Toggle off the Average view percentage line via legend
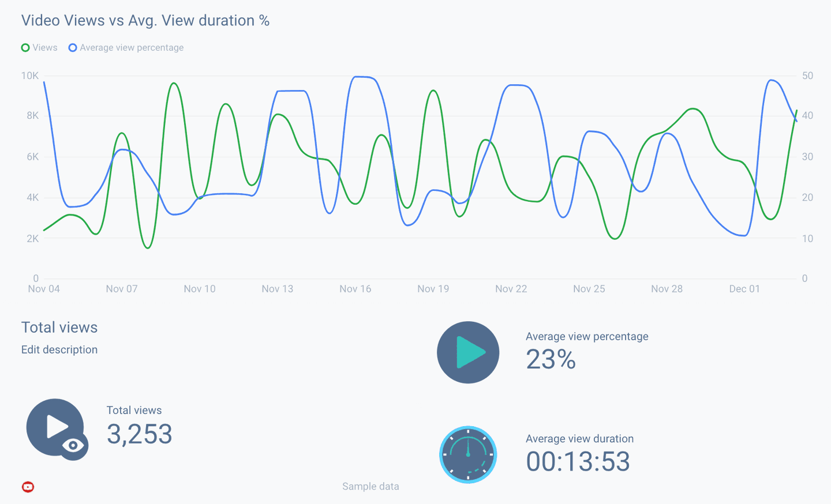Viewport: 831px width, 504px height. point(132,47)
